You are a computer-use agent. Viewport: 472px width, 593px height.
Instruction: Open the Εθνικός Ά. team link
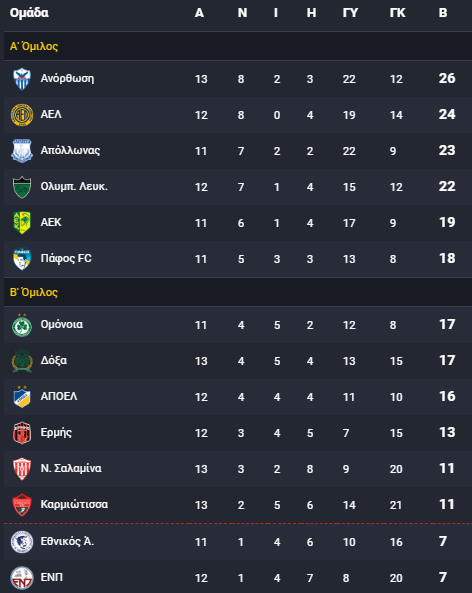(67, 541)
